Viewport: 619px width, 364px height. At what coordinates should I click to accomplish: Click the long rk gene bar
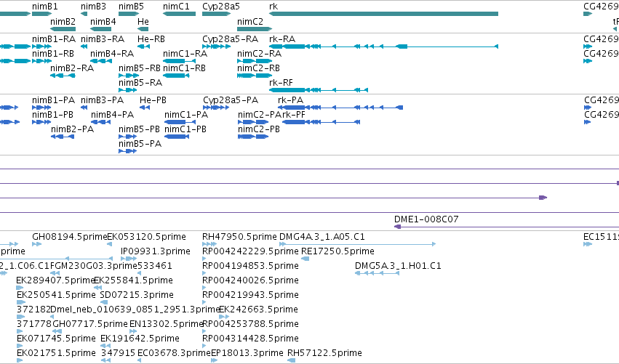tap(383, 14)
